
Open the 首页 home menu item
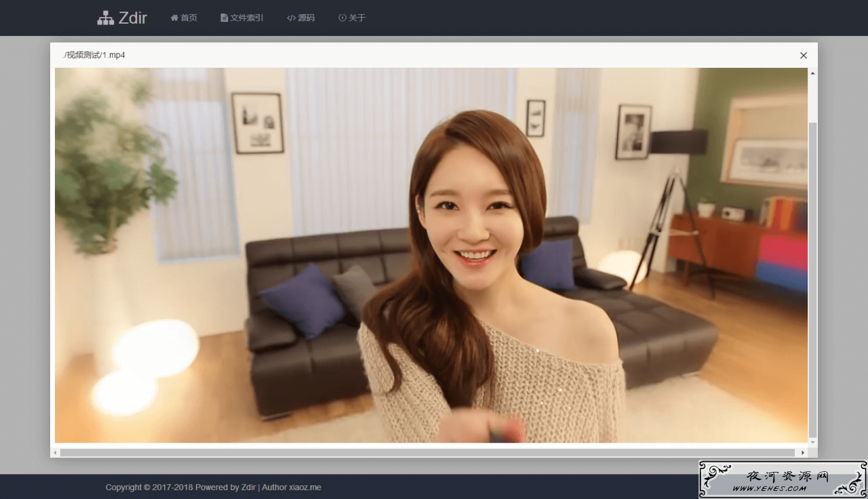[x=184, y=18]
